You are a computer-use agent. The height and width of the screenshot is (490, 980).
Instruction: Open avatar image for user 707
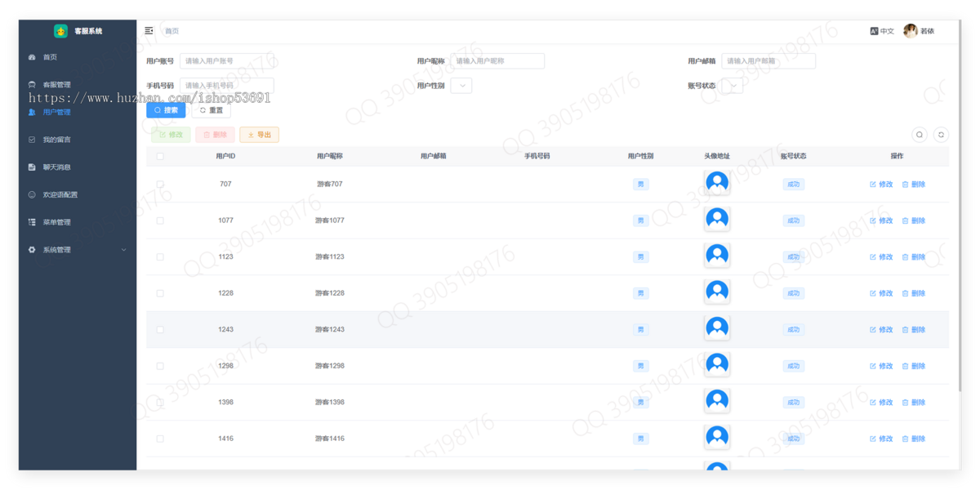[717, 183]
